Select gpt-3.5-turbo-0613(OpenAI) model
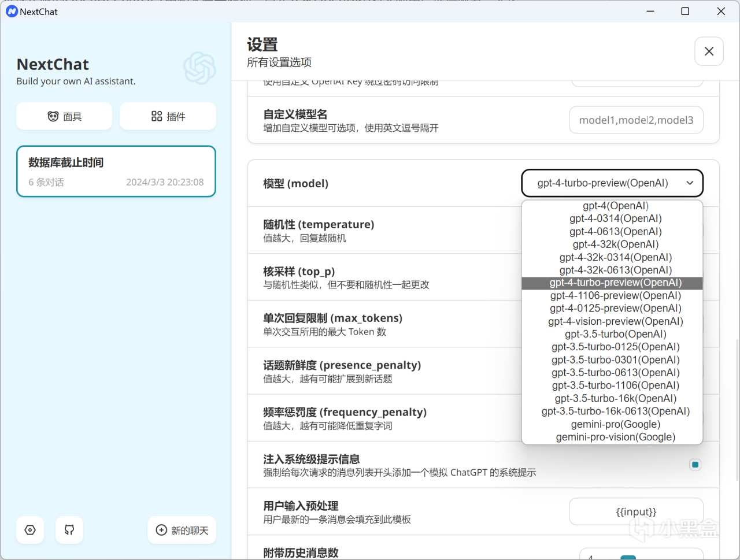740x560 pixels. coord(612,373)
